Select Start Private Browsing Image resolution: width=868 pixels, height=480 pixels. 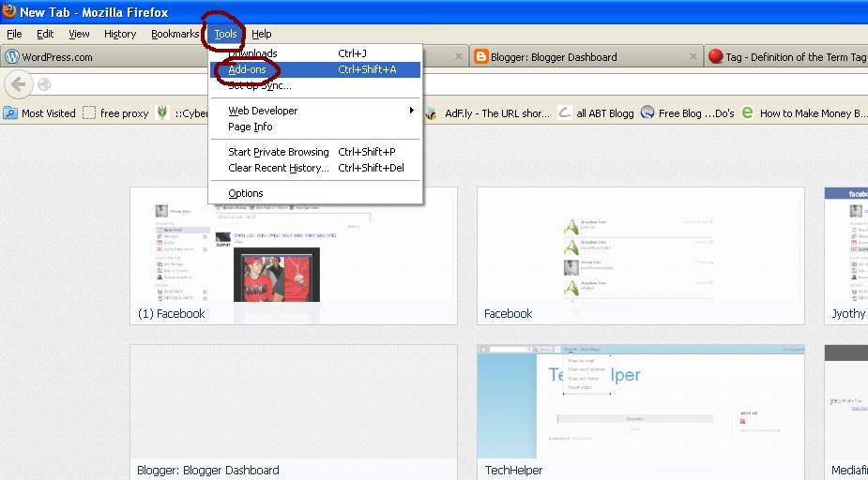(x=315, y=152)
